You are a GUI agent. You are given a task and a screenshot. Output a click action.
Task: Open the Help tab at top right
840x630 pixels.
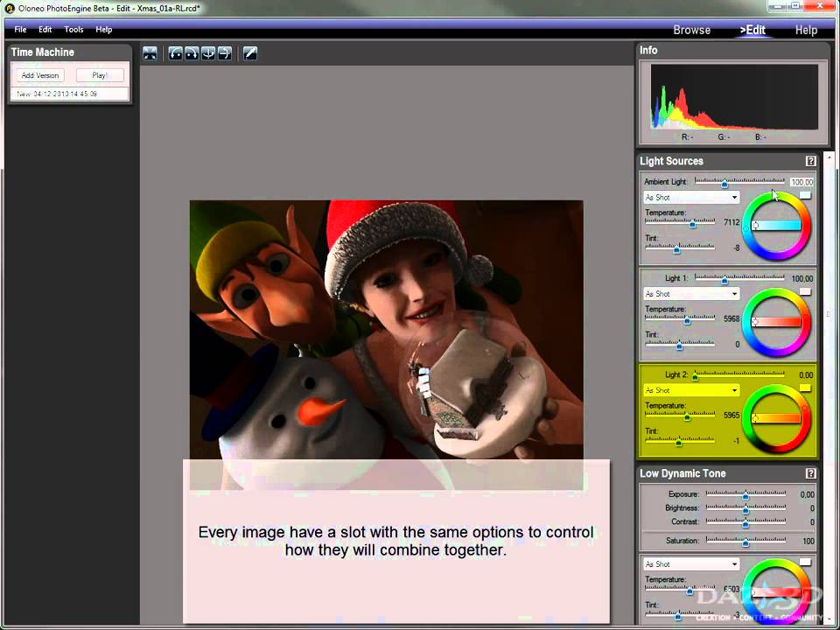806,30
